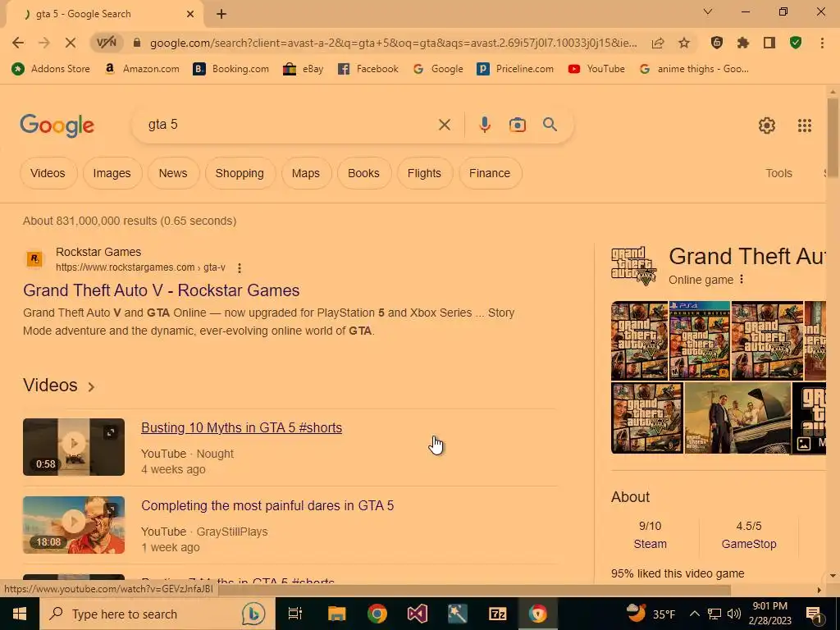Select the address bar URL
840x630 pixels.
[394, 43]
